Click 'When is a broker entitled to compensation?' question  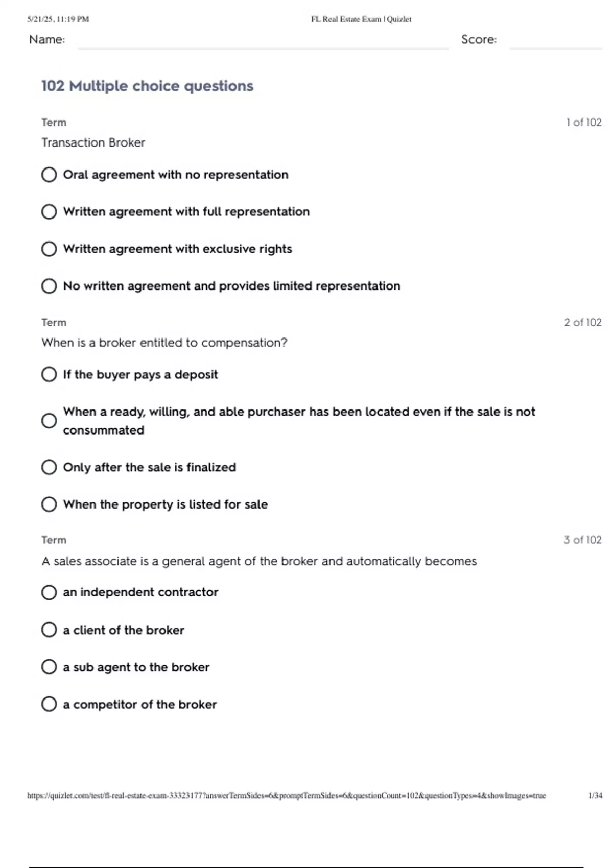pos(164,343)
